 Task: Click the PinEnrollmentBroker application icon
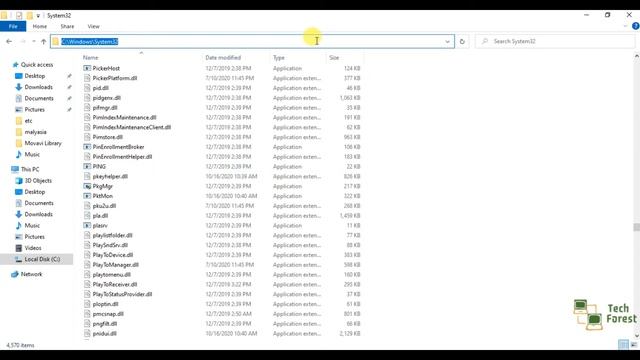(x=87, y=147)
